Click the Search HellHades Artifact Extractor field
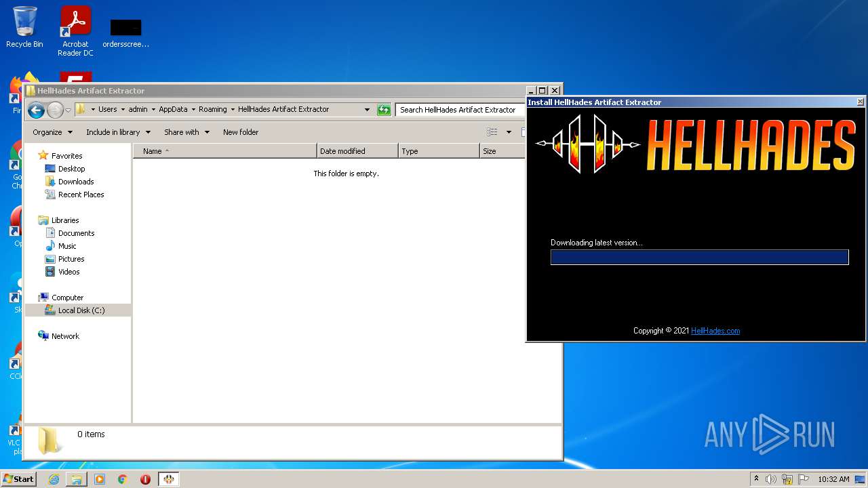Image resolution: width=868 pixels, height=488 pixels. [x=460, y=109]
